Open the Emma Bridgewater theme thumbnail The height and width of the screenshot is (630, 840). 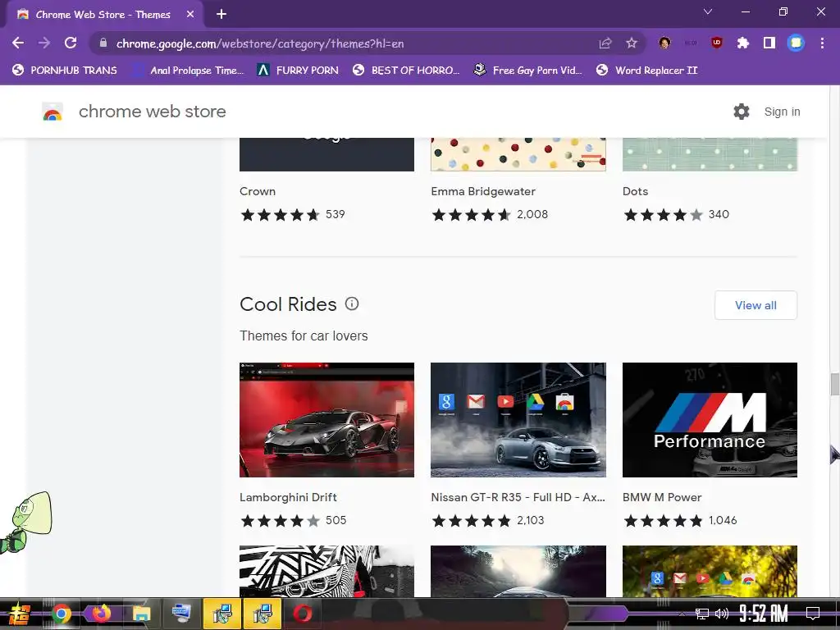coord(518,154)
